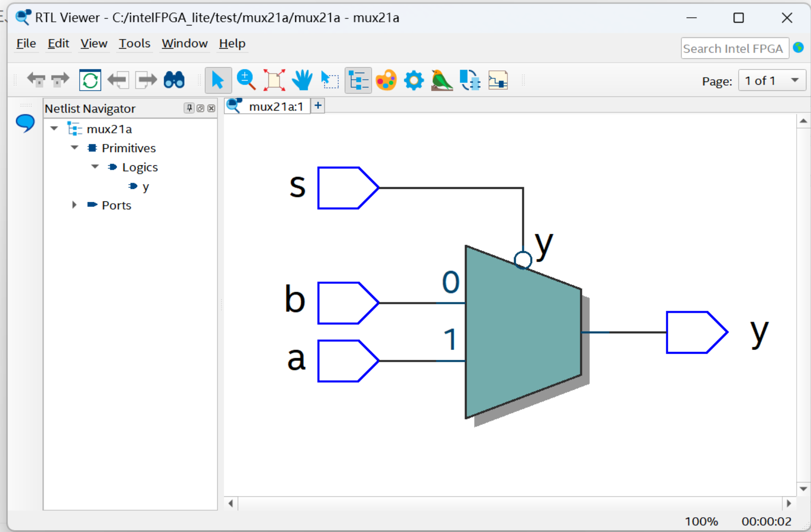
Task: Select Ports in the netlist tree
Action: [116, 205]
